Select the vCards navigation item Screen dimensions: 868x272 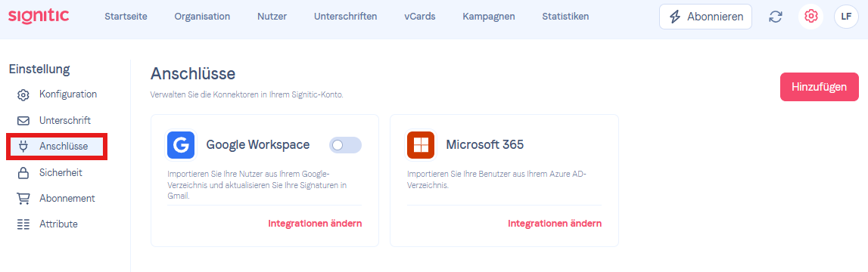[419, 17]
